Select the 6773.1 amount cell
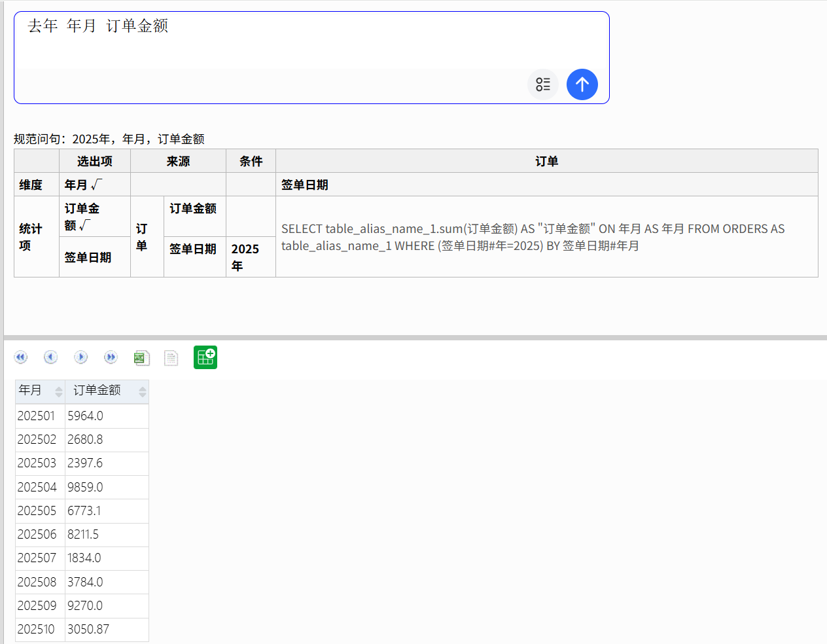 [107, 511]
